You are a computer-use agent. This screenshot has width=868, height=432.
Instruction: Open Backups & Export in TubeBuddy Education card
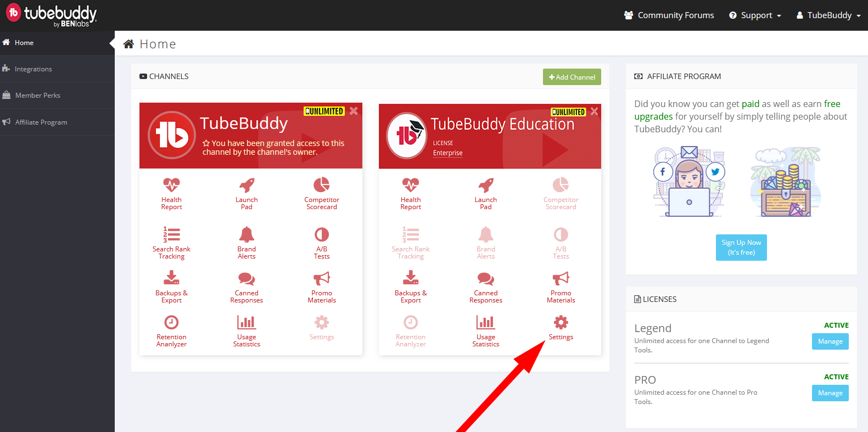pyautogui.click(x=411, y=287)
